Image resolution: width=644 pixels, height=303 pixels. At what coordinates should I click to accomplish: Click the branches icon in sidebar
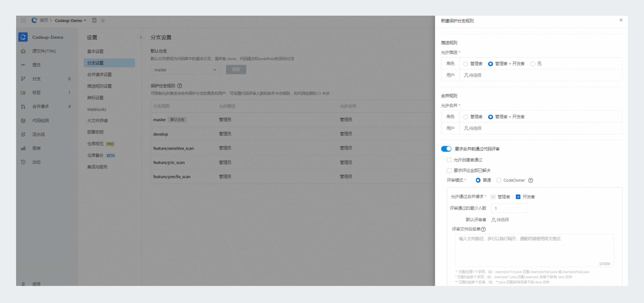click(23, 79)
